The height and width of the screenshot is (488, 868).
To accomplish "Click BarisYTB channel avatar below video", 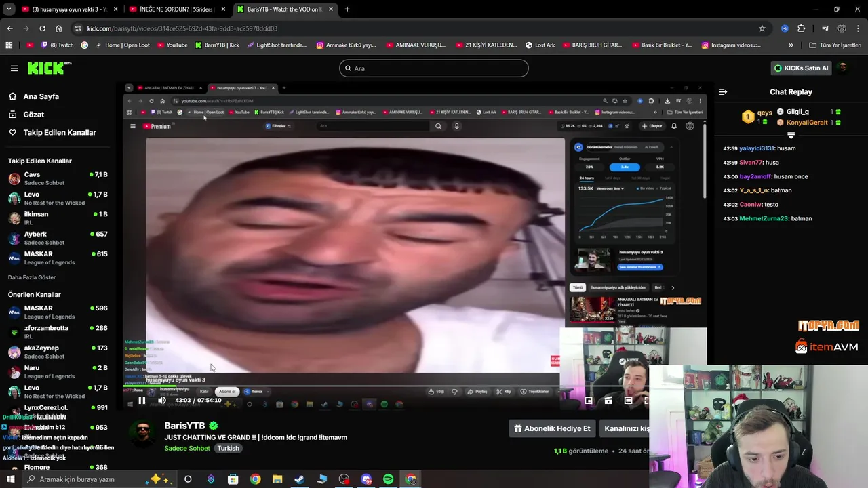I will (142, 434).
